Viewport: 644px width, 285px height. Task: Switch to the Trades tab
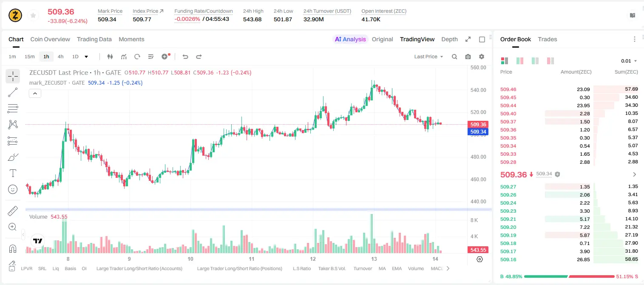(547, 39)
